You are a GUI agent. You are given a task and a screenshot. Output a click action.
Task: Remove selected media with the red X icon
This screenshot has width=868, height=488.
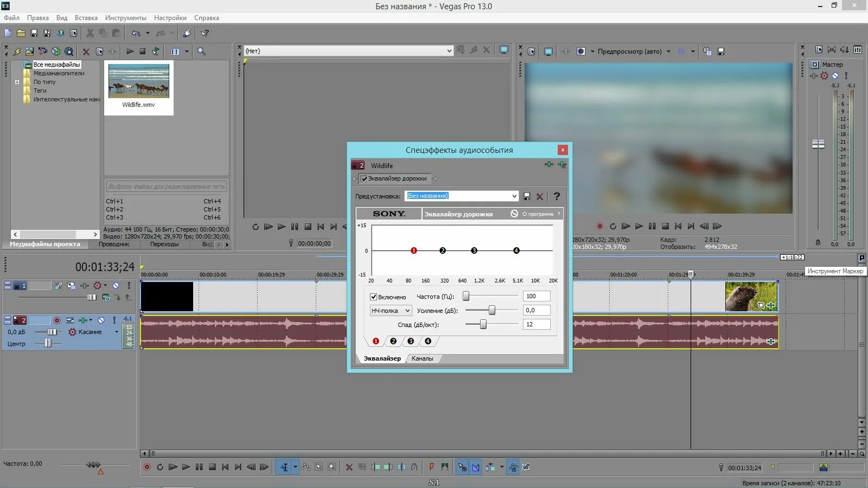pos(86,52)
